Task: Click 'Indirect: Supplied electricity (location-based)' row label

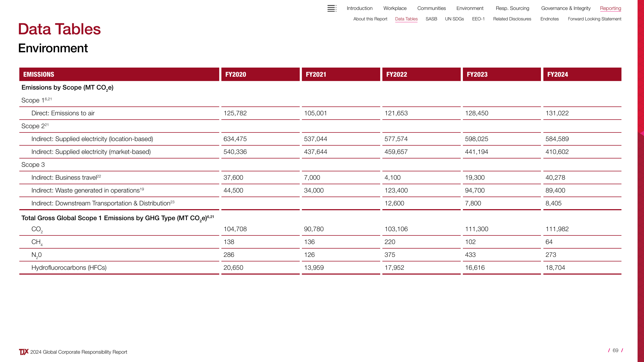Action: coord(92,139)
